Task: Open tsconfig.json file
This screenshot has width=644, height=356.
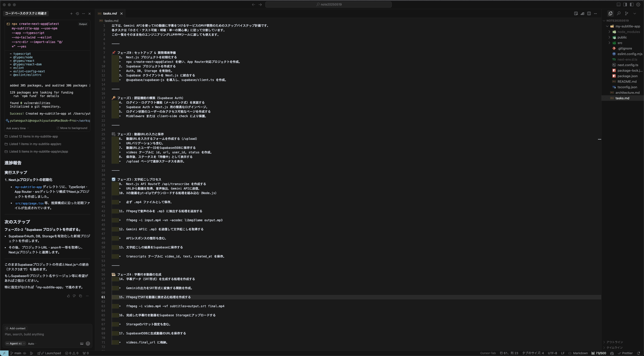Action: [x=623, y=87]
